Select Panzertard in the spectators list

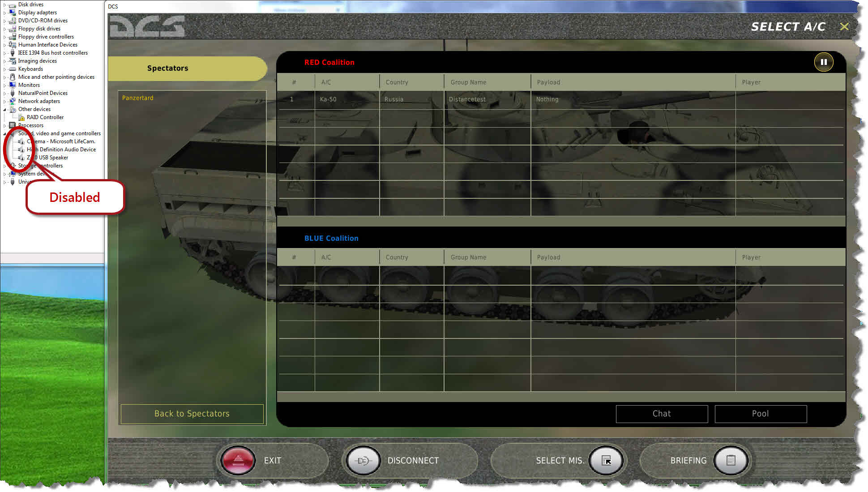(x=137, y=98)
